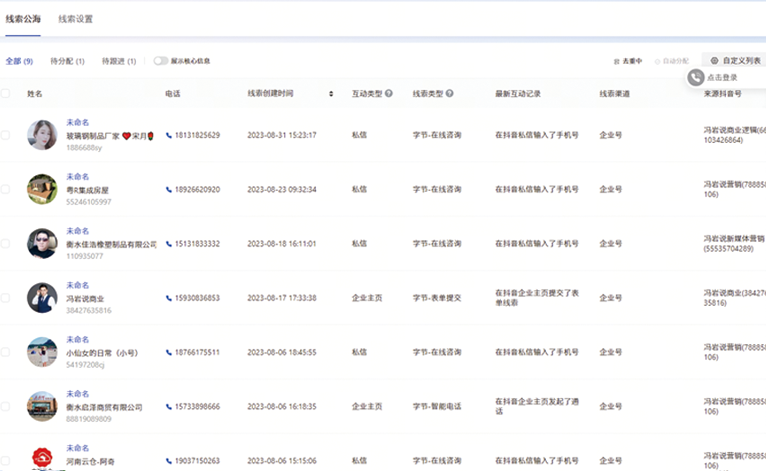Open the 待跟进 (1) filter

click(118, 61)
